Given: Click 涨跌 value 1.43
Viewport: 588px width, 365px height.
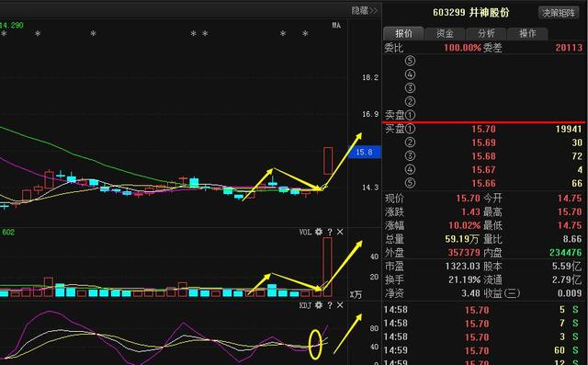Looking at the screenshot, I should coord(470,211).
